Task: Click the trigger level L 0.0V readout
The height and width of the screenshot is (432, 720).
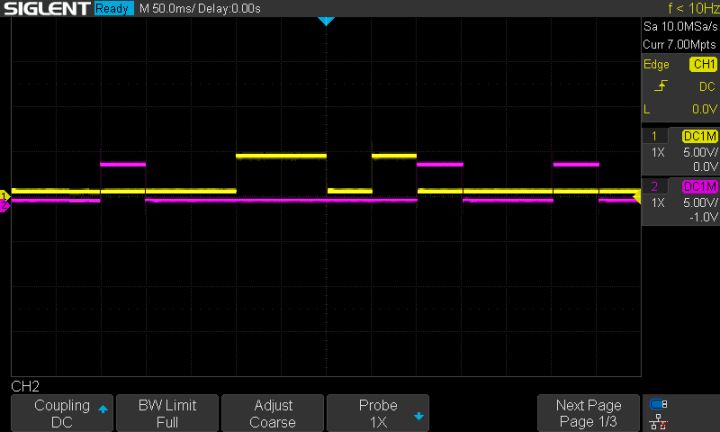Action: pyautogui.click(x=681, y=109)
